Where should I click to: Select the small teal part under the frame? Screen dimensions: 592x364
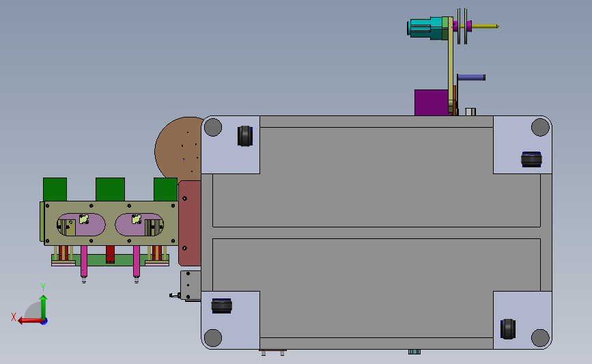coord(414,352)
